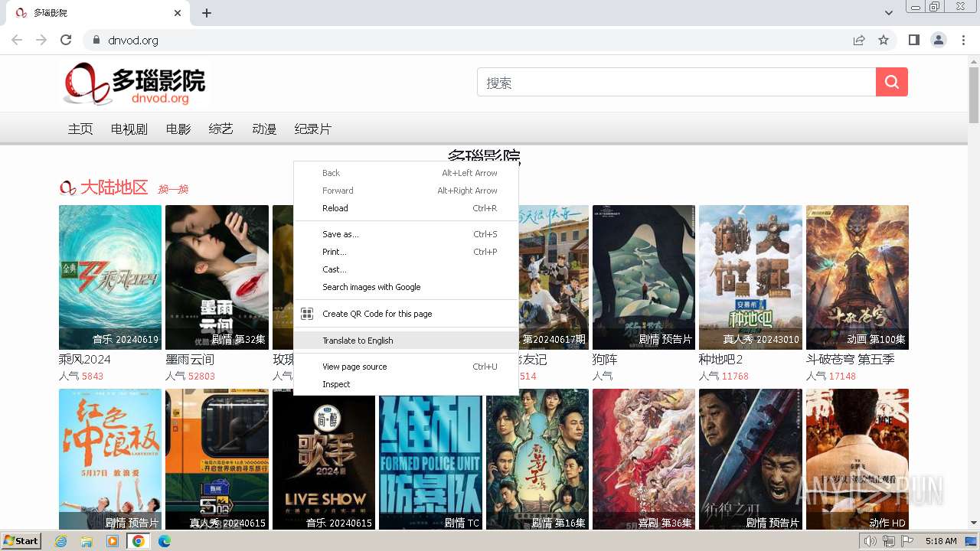The image size is (980, 551).
Task: Click the action center flag icon
Action: click(x=907, y=541)
